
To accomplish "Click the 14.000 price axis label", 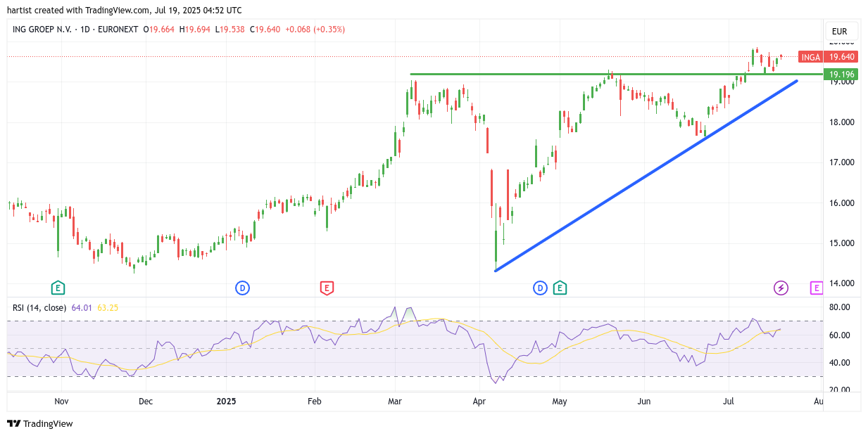I will 842,283.
